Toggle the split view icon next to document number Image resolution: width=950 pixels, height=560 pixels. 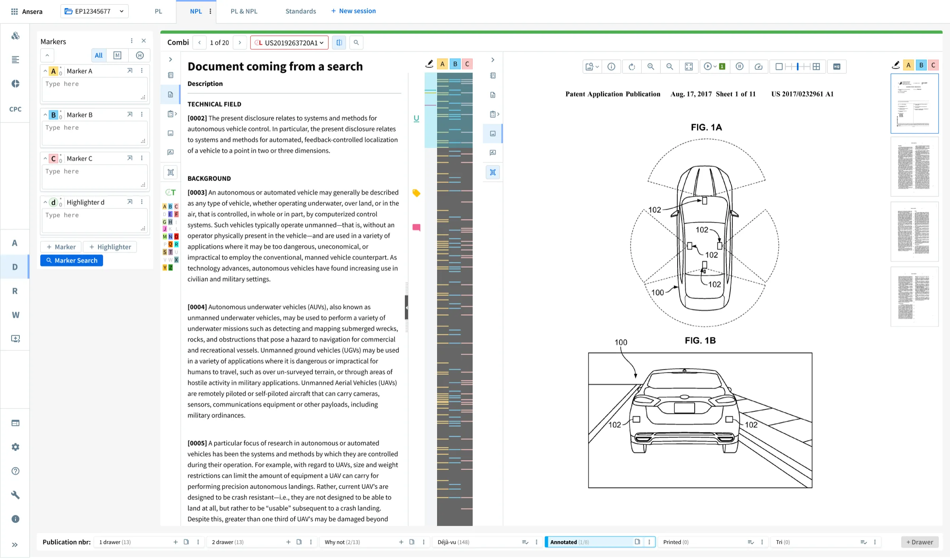coord(339,43)
